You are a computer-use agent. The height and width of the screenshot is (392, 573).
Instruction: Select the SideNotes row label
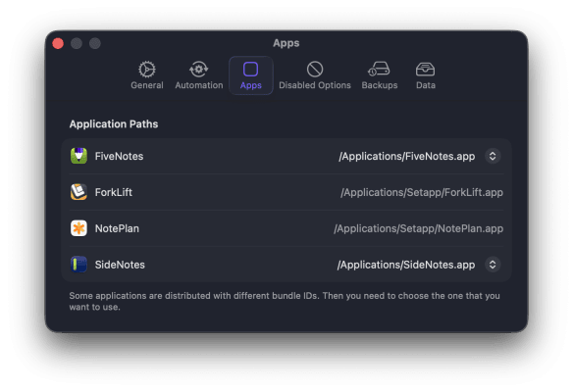pyautogui.click(x=120, y=265)
